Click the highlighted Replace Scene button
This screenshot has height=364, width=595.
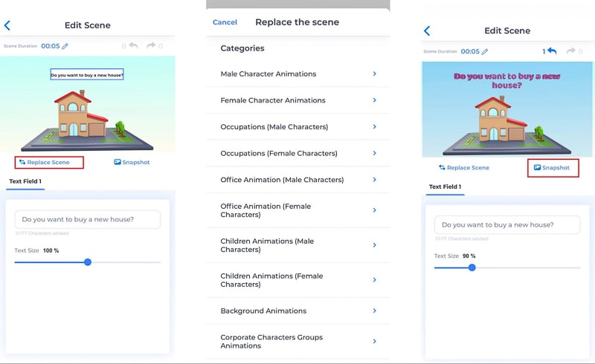coord(48,162)
